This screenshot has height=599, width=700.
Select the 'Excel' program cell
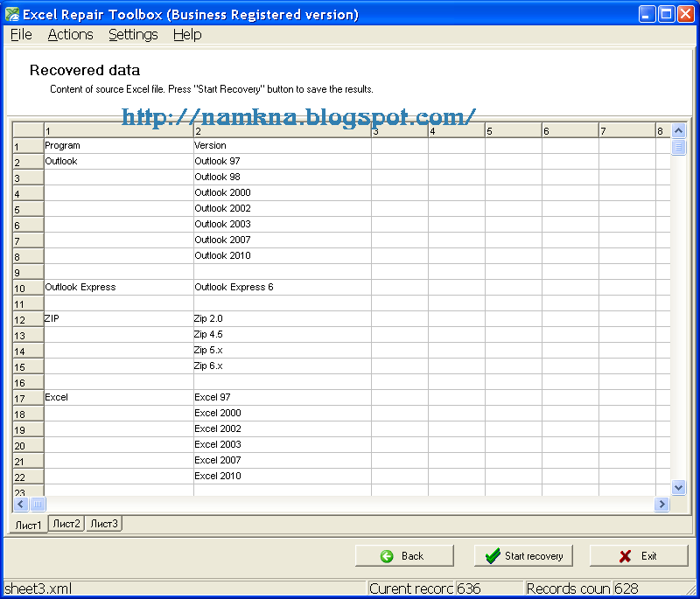pos(118,397)
